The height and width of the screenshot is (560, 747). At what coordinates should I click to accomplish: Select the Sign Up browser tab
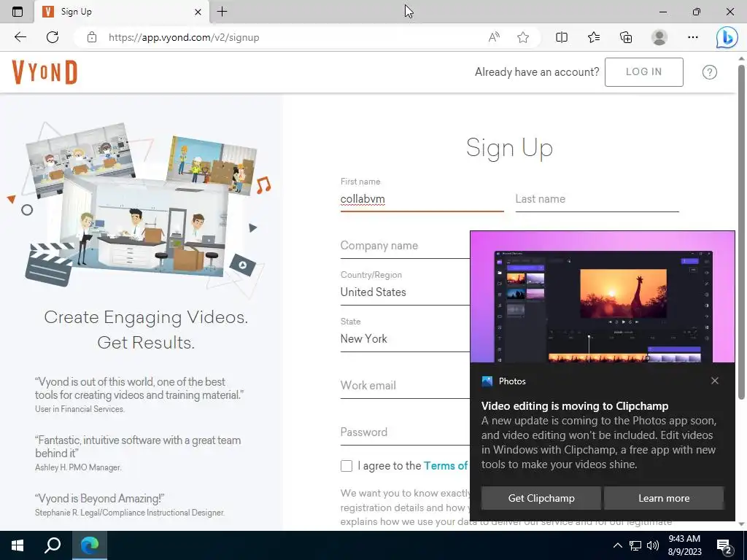(122, 12)
